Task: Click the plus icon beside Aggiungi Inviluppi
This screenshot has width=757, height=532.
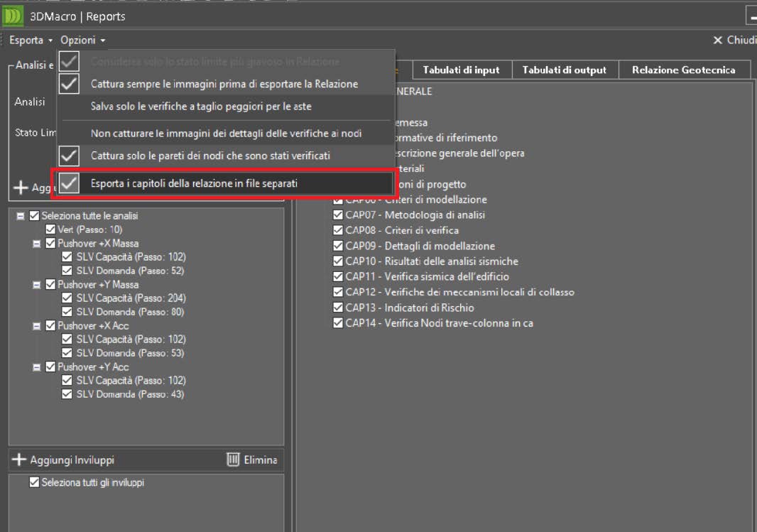Action: (x=20, y=460)
